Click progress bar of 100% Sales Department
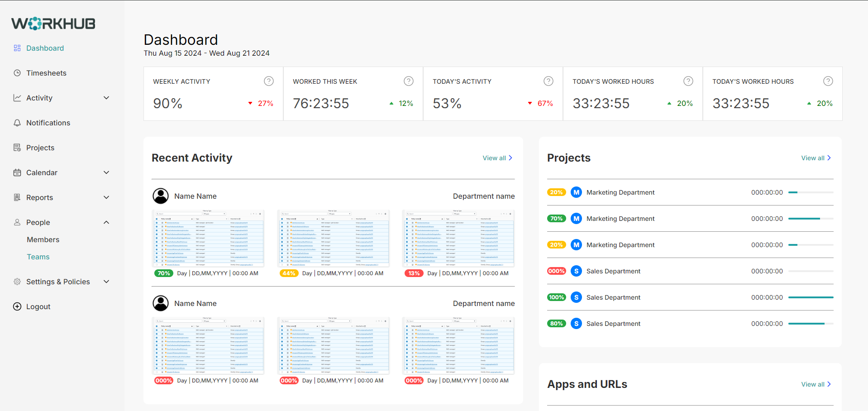868x411 pixels. pyautogui.click(x=811, y=297)
